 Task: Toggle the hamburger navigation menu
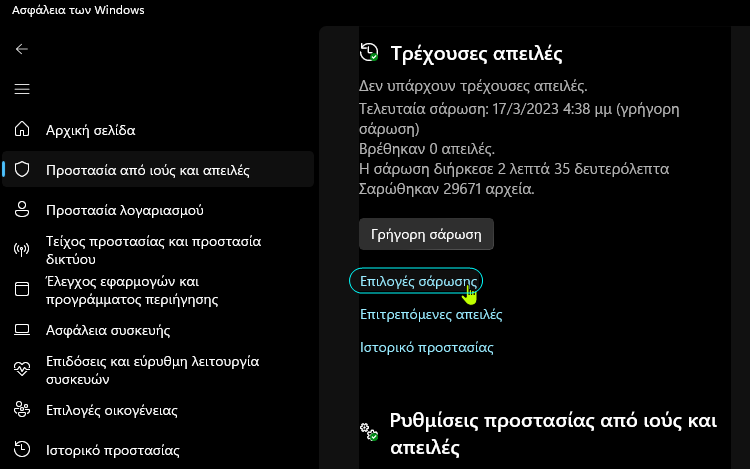click(22, 89)
